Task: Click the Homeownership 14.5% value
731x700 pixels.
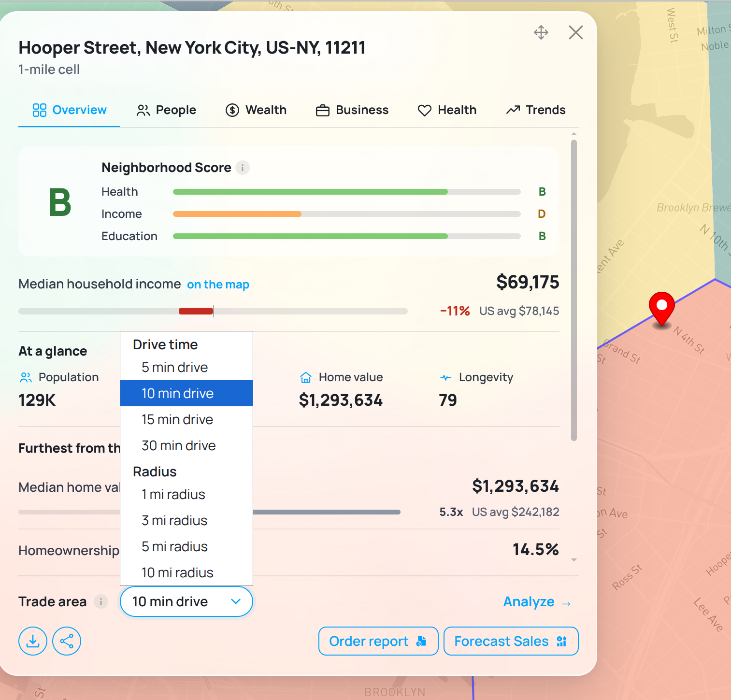Action: click(535, 550)
